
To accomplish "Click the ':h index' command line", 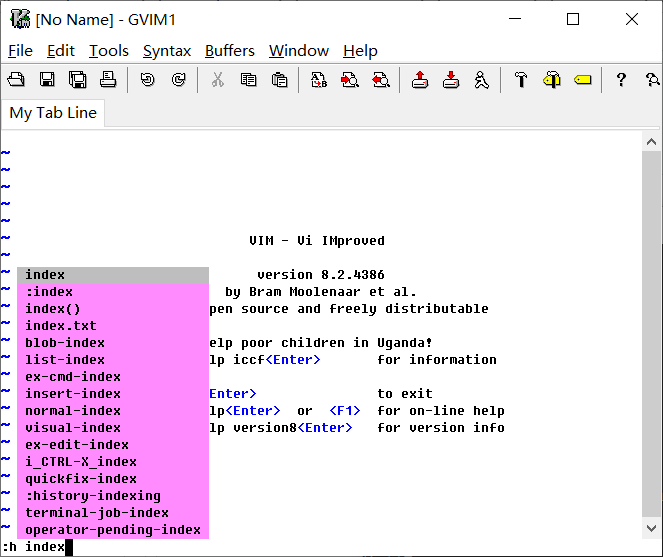I will pos(37,547).
